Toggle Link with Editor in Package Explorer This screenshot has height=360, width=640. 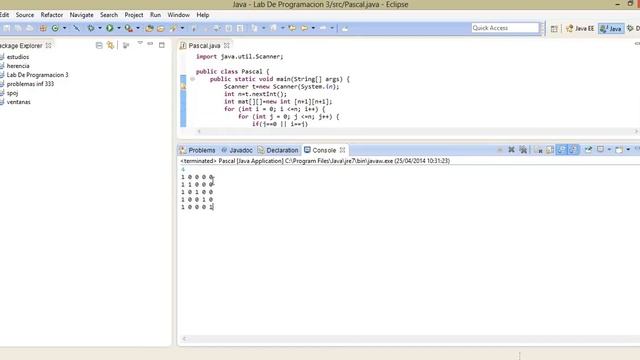(x=110, y=45)
